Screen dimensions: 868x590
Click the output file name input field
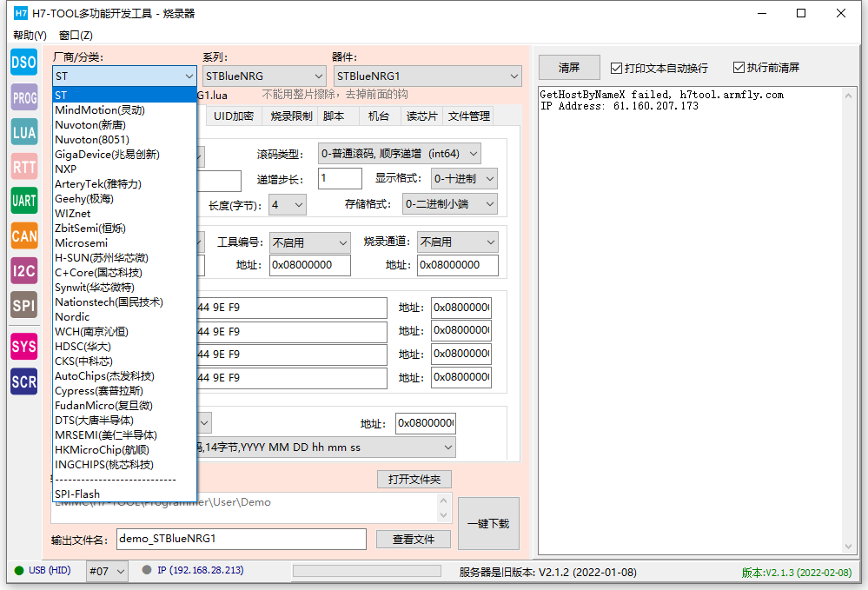click(242, 539)
